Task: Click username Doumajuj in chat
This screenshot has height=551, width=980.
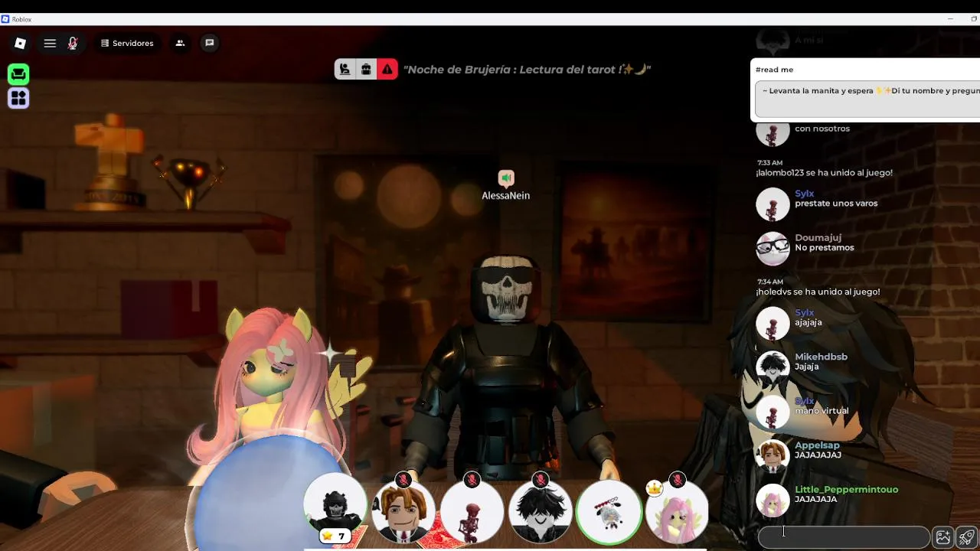Action: pos(818,238)
